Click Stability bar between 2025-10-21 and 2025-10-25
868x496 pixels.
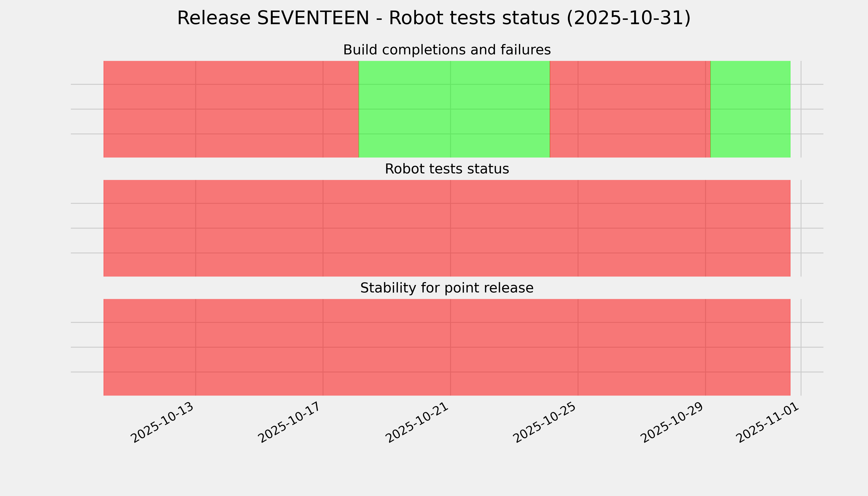click(514, 347)
